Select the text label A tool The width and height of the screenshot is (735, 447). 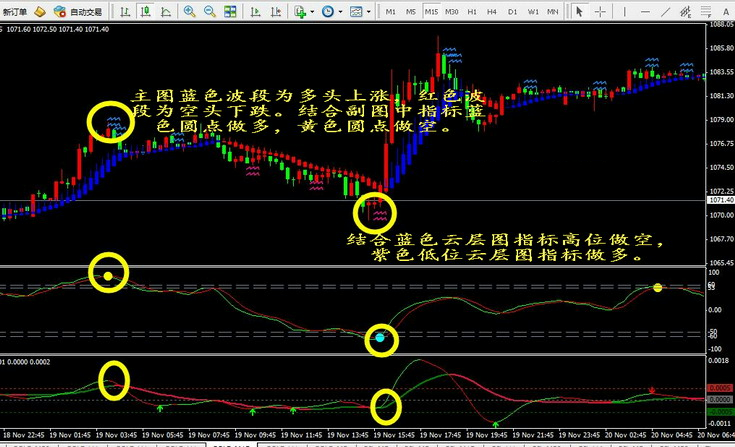(x=726, y=12)
